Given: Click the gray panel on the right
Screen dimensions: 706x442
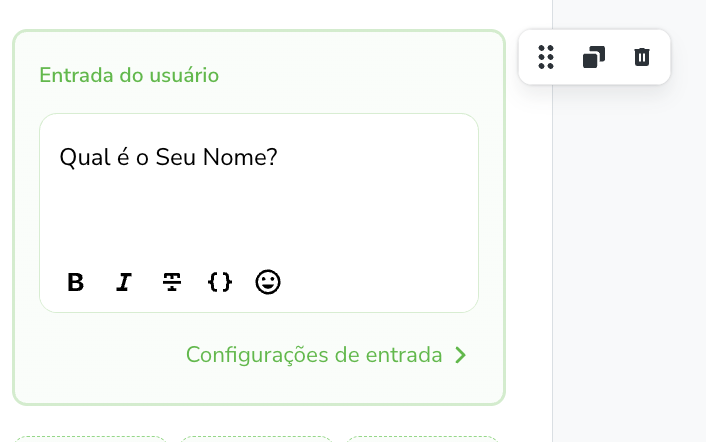Looking at the screenshot, I should pos(630,250).
